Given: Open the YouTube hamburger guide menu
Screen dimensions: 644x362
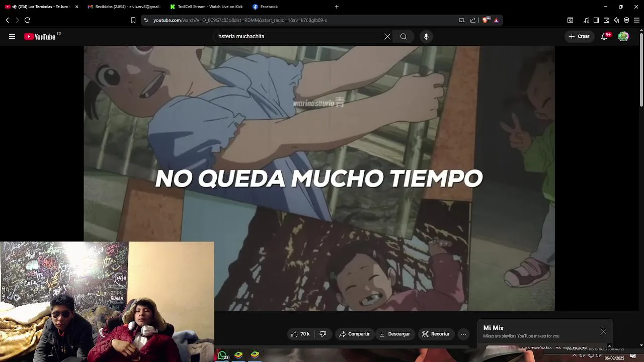Looking at the screenshot, I should point(12,36).
